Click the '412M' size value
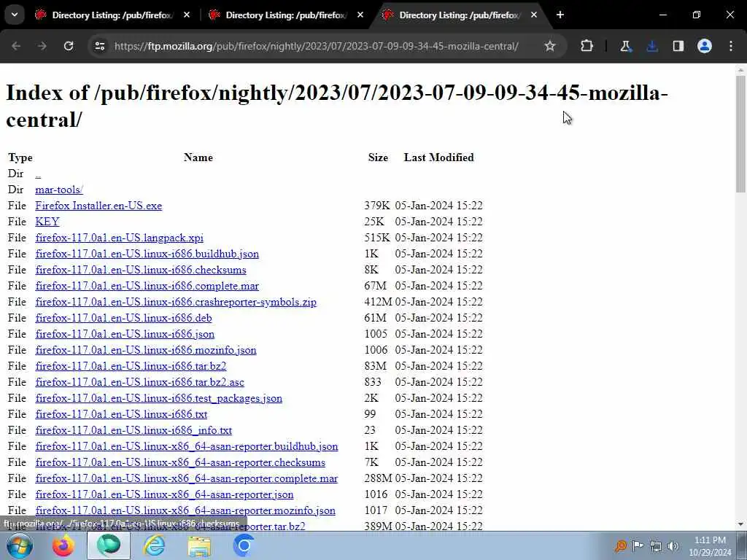The height and width of the screenshot is (560, 747). point(379,302)
